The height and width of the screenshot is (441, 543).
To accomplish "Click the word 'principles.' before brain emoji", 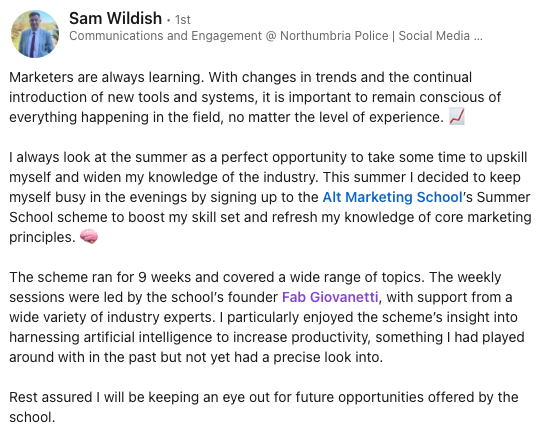I will coord(42,237).
